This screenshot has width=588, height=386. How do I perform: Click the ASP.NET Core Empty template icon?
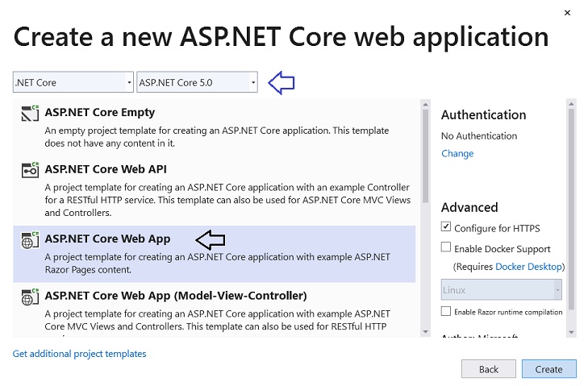click(30, 114)
